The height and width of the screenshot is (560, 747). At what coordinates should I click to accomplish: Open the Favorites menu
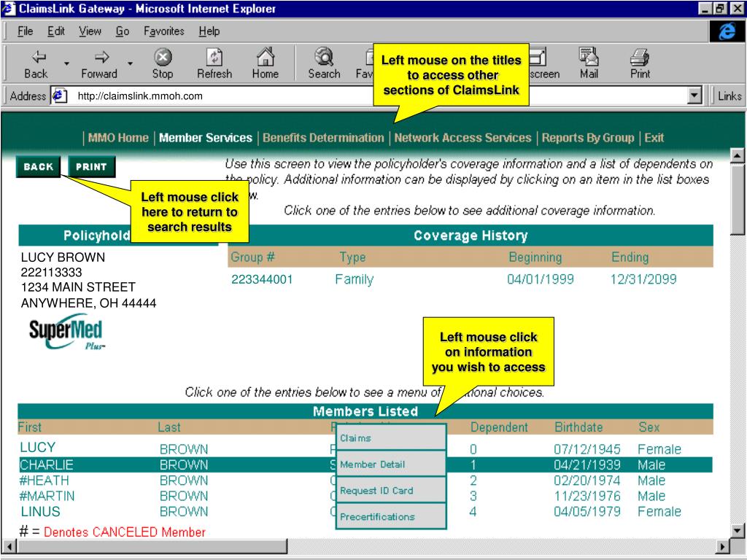[164, 31]
